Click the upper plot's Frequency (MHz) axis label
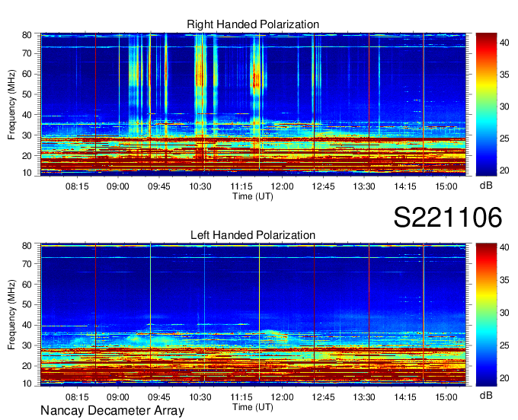 click(11, 104)
